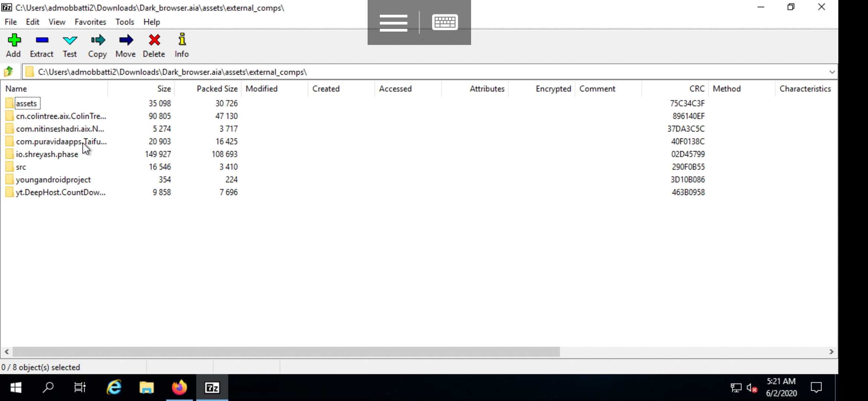
Task: Sort by the Encrypted column header
Action: click(542, 89)
